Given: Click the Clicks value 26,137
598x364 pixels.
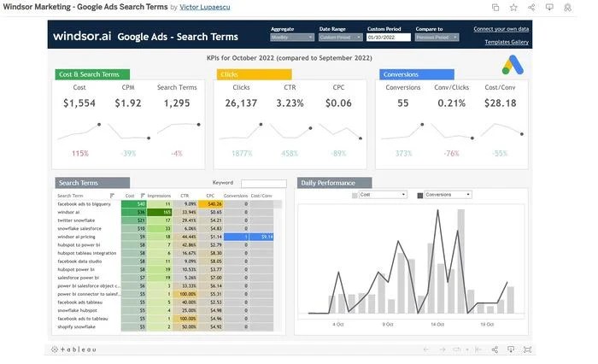Looking at the screenshot, I should pos(241,103).
